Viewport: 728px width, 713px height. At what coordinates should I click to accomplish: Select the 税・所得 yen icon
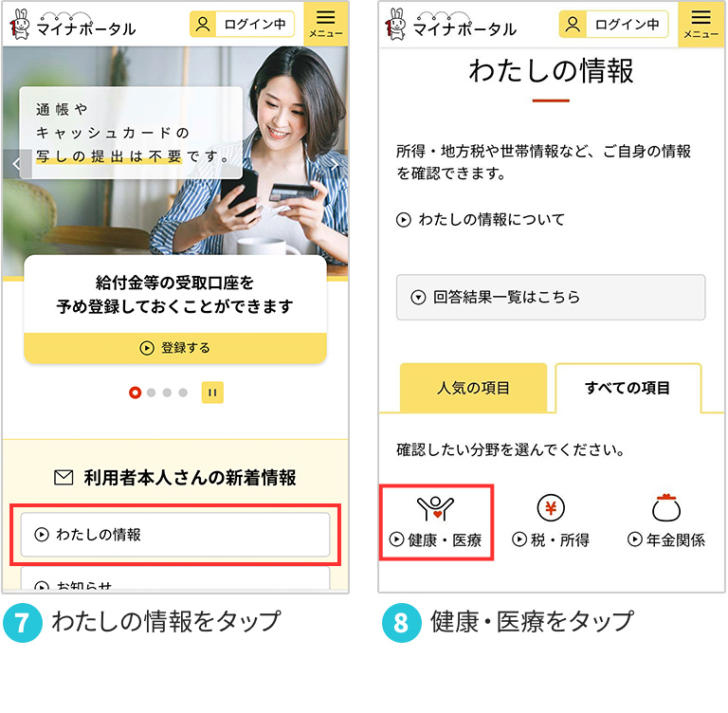(551, 507)
